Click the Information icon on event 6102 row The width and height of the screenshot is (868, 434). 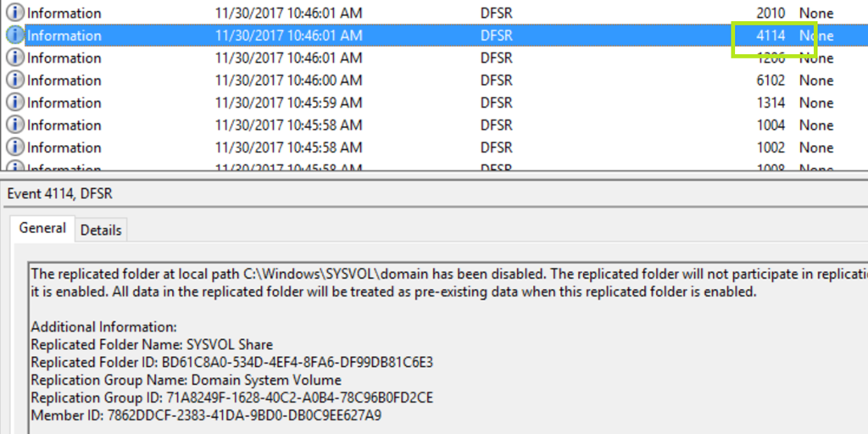tap(15, 81)
